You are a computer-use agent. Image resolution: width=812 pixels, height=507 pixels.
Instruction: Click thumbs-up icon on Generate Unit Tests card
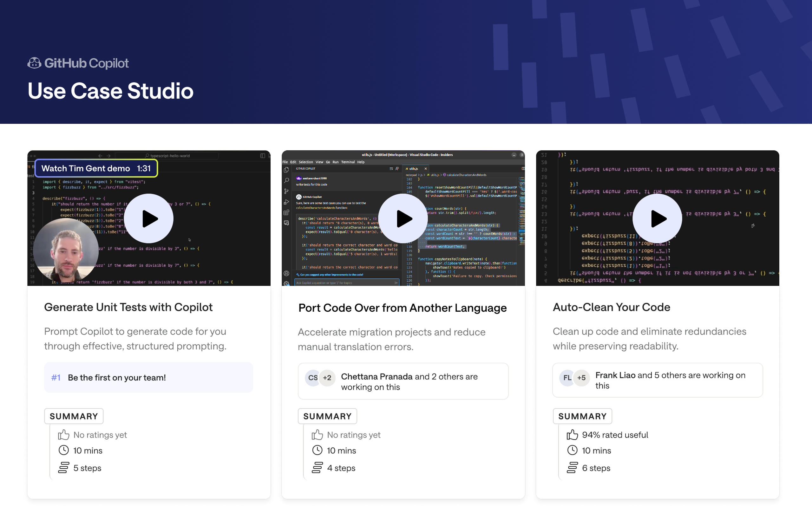63,435
